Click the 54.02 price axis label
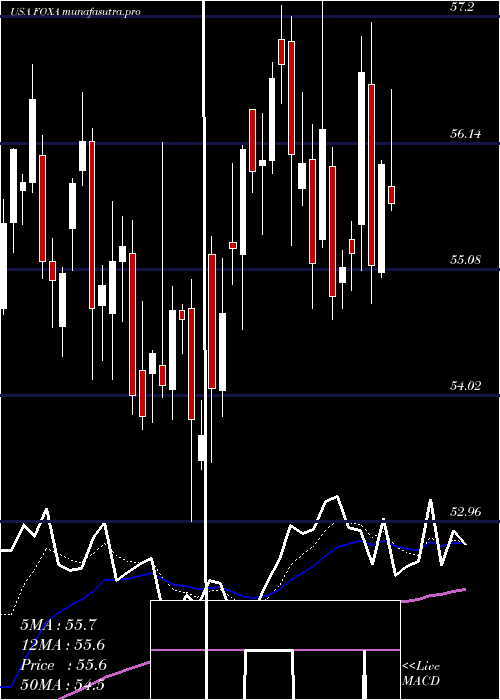The width and height of the screenshot is (500, 700). pos(466,386)
